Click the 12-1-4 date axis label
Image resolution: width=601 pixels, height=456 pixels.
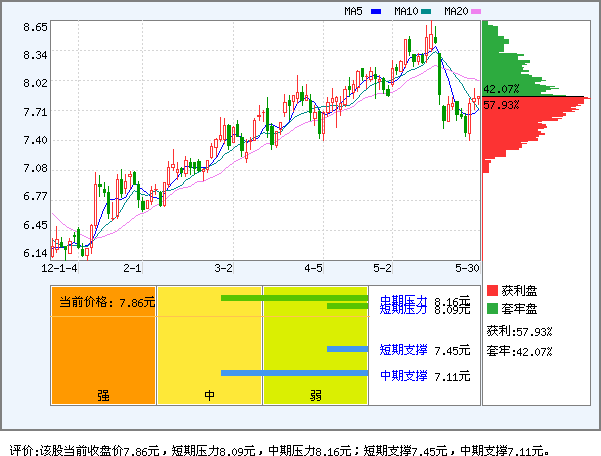click(x=59, y=268)
